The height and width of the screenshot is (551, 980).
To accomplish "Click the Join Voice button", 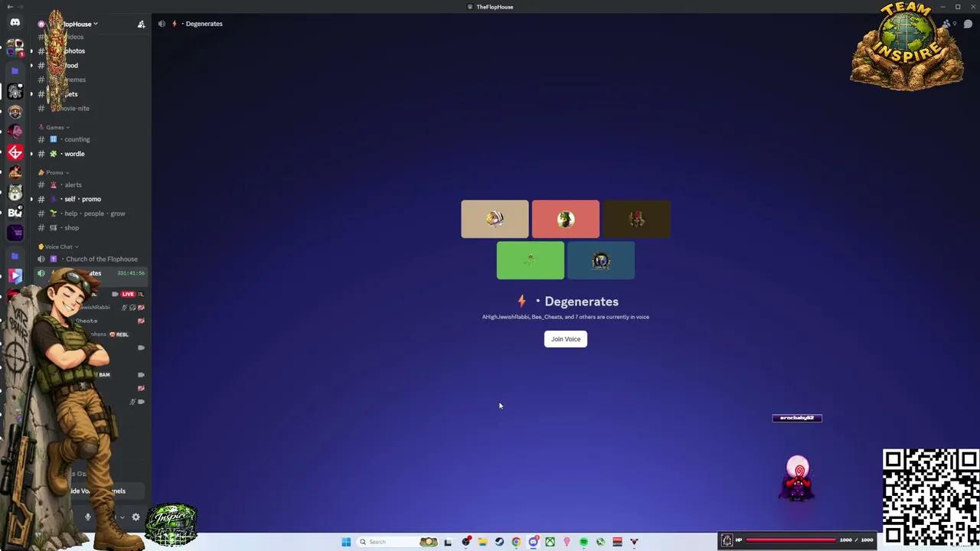I will (x=566, y=339).
